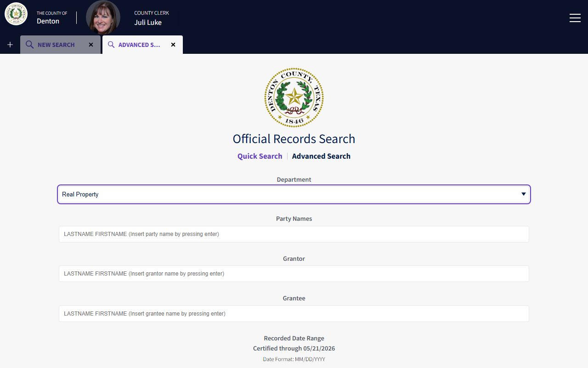Viewport: 588px width, 368px height.
Task: Click the large Denton County Texas seal
Action: coord(294,98)
